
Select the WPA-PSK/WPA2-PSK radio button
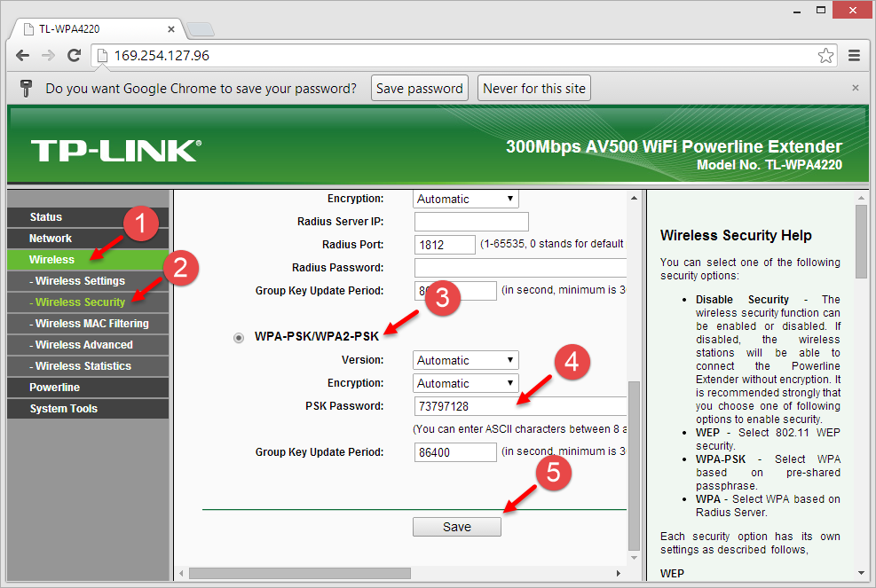[239, 337]
